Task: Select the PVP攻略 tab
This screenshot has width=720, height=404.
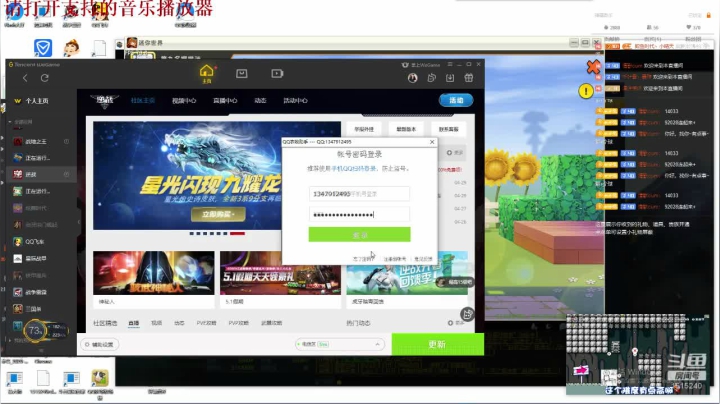Action: point(238,323)
